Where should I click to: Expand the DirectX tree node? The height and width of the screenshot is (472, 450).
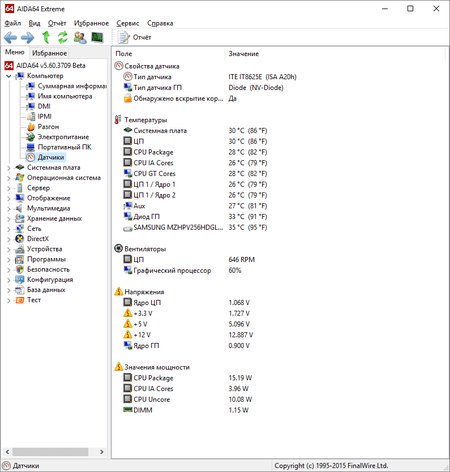coord(9,239)
